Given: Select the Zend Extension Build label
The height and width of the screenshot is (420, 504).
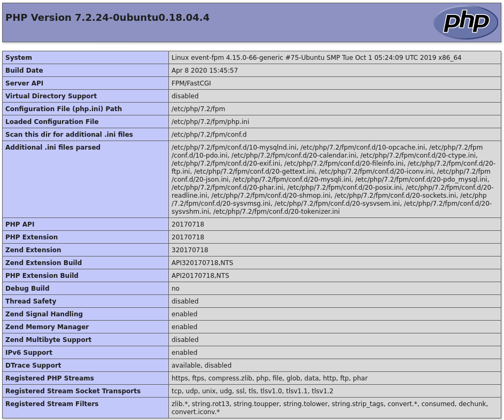Looking at the screenshot, I should pyautogui.click(x=43, y=263).
